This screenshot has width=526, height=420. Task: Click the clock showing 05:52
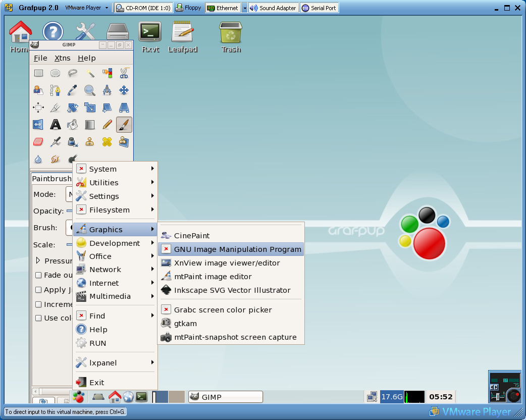coord(441,397)
